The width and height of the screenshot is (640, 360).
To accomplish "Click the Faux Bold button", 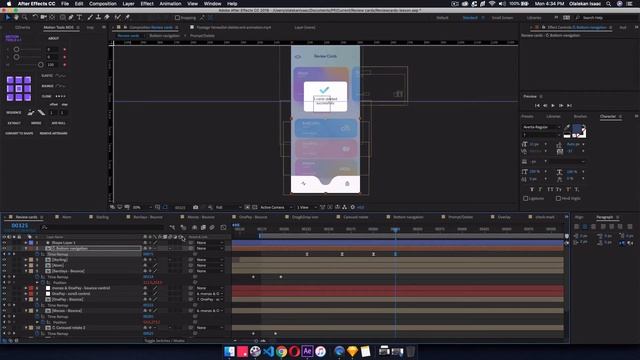I will pyautogui.click(x=532, y=189).
